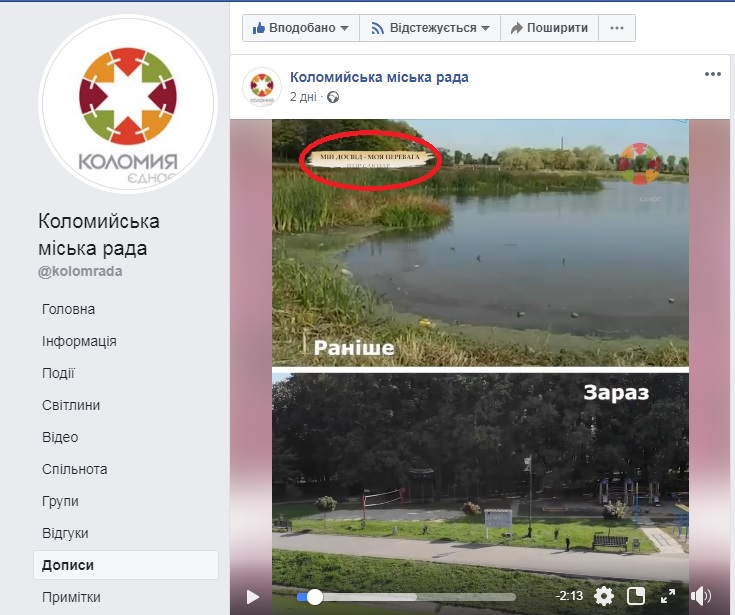The width and height of the screenshot is (735, 615).
Task: Toggle the video volume speaker
Action: pos(701,596)
